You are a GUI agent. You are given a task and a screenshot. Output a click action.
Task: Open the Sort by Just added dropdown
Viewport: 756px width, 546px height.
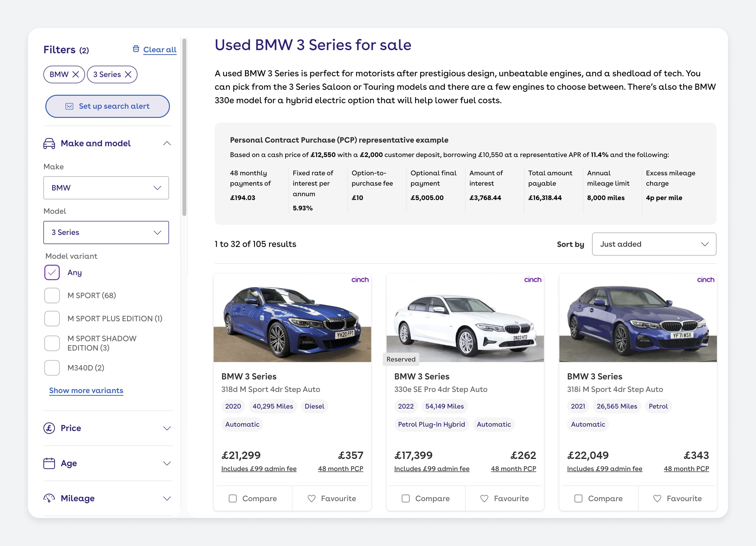tap(654, 244)
